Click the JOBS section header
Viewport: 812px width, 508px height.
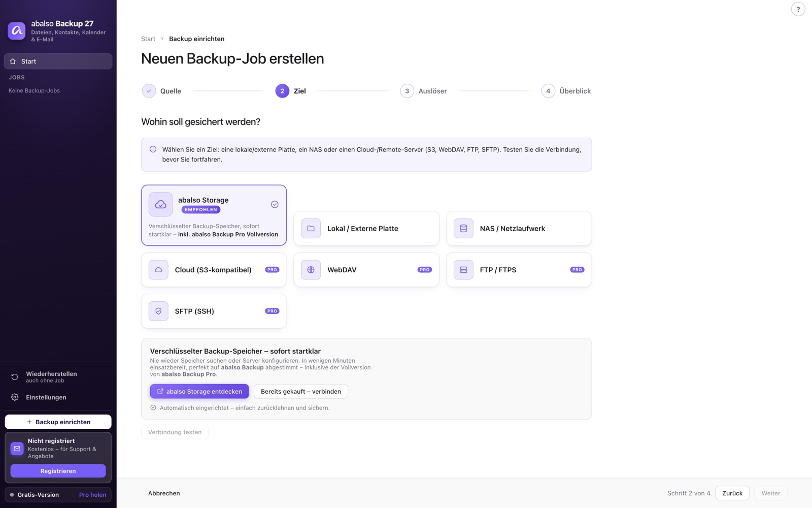pyautogui.click(x=17, y=77)
